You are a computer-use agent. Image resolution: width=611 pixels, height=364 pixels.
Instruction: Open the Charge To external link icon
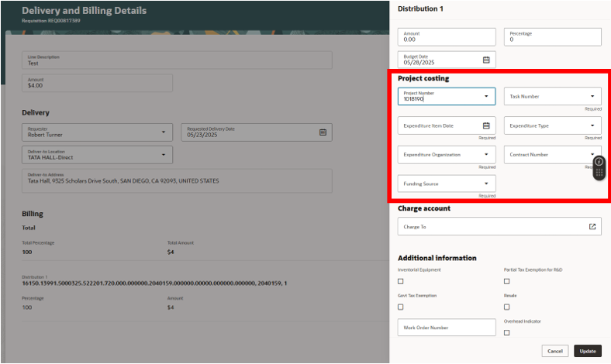coord(592,227)
